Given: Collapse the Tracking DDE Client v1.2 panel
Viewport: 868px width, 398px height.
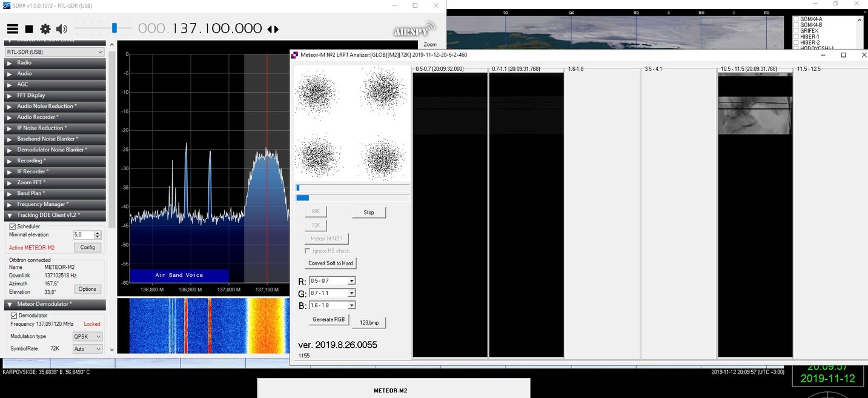Looking at the screenshot, I should click(55, 216).
